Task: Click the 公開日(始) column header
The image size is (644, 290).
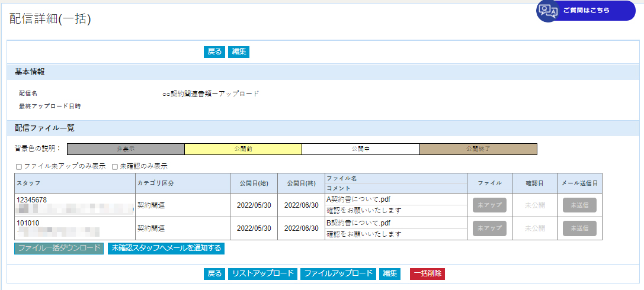Action: pos(254,183)
